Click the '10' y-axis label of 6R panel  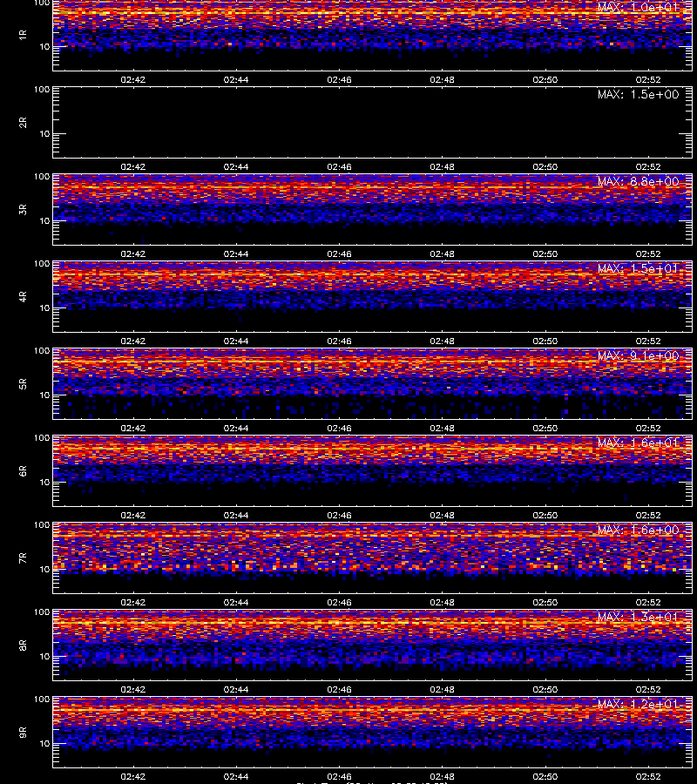pyautogui.click(x=44, y=482)
